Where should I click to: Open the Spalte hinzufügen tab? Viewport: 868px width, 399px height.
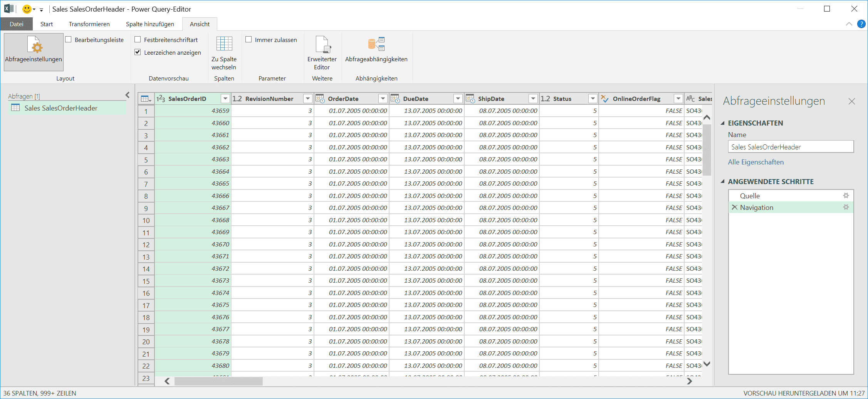[150, 24]
